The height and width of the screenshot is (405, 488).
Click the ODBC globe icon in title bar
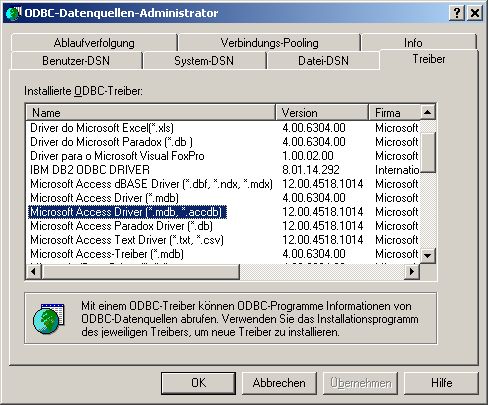pos(13,13)
